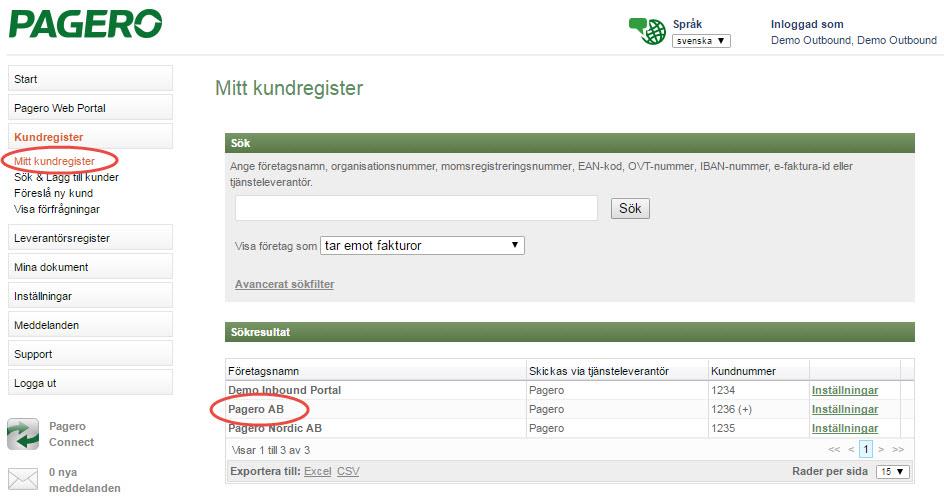The width and height of the screenshot is (944, 499).
Task: Expand the 'tar emot fakturor' dropdown
Action: click(422, 246)
